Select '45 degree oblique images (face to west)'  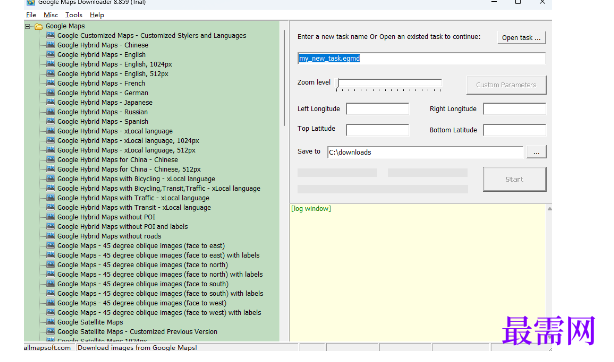[x=142, y=303]
